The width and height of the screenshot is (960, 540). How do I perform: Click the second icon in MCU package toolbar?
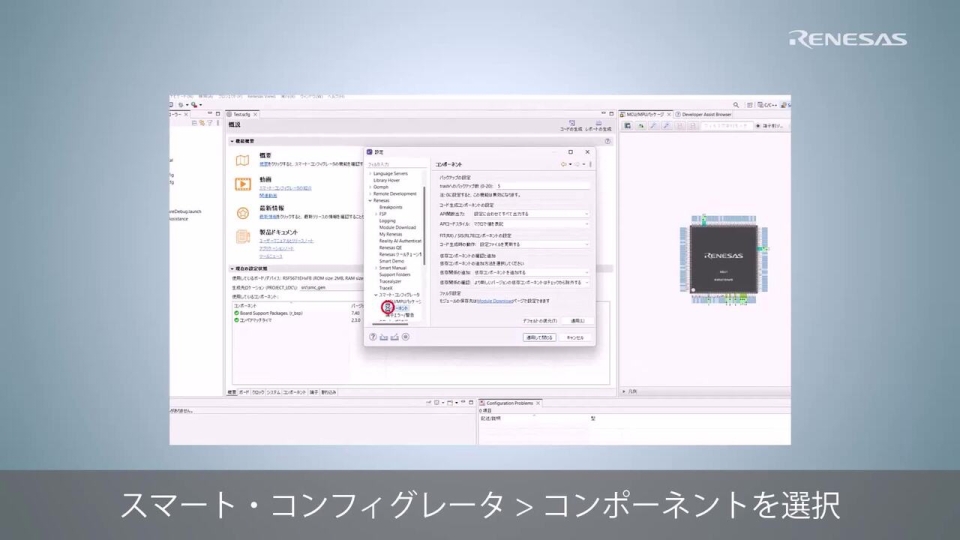[x=641, y=126]
